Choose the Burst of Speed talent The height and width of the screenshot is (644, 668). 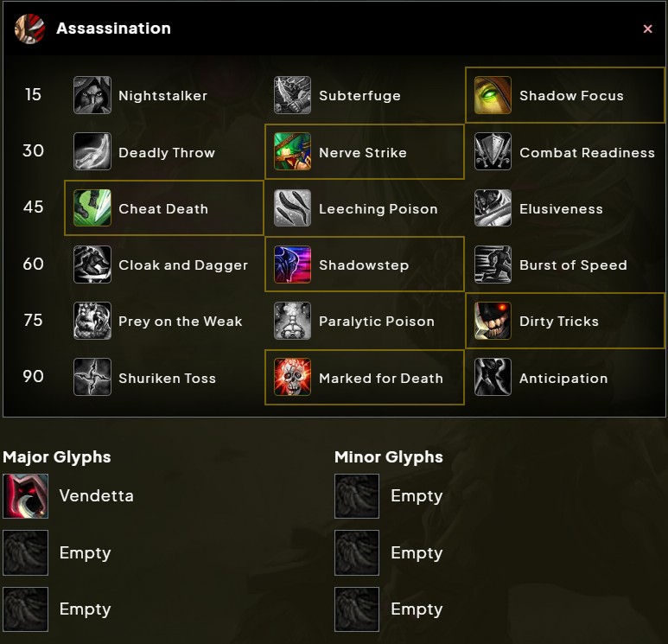point(572,265)
